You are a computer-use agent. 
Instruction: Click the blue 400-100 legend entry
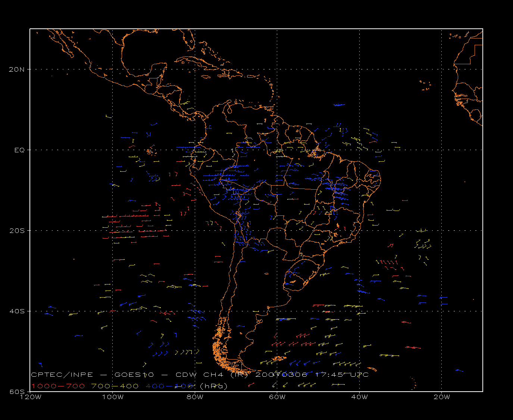(169, 386)
